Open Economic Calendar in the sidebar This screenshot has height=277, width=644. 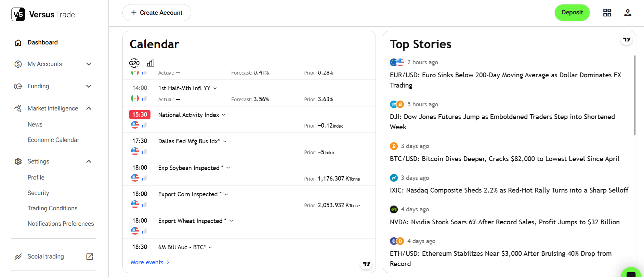(53, 140)
